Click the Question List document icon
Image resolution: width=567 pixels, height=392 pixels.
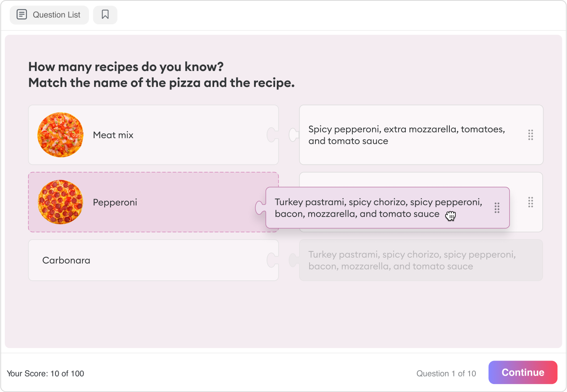pos(21,15)
